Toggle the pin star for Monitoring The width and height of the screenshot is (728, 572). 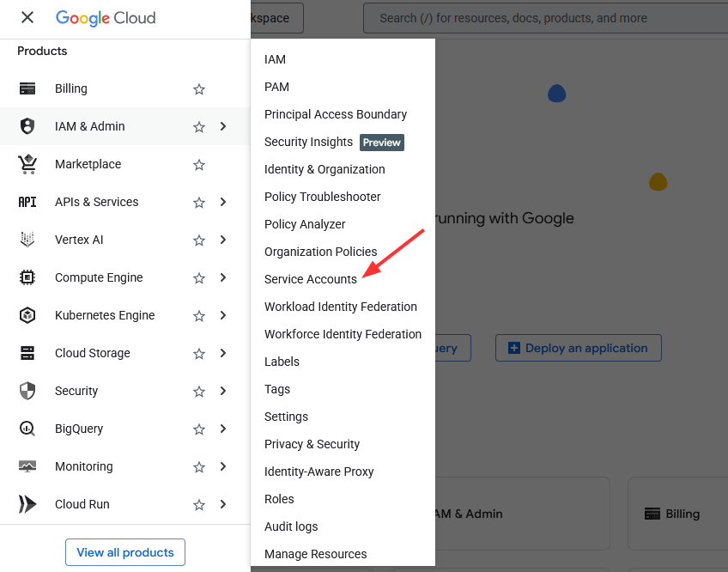(x=199, y=466)
